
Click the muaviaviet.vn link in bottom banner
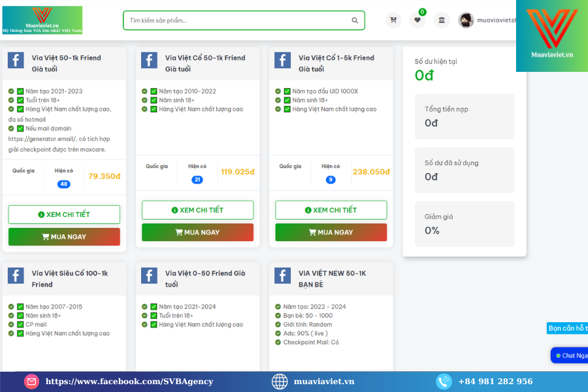click(324, 382)
